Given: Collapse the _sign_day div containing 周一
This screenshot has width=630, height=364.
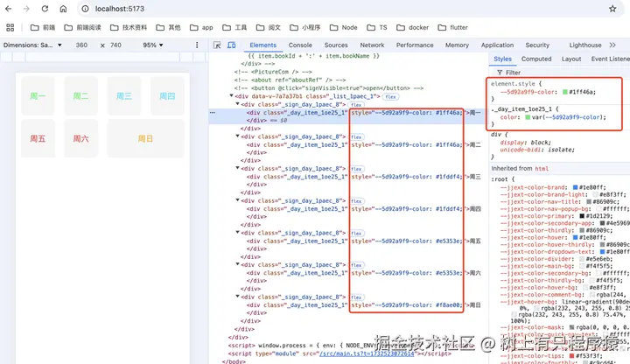Looking at the screenshot, I should [237, 104].
